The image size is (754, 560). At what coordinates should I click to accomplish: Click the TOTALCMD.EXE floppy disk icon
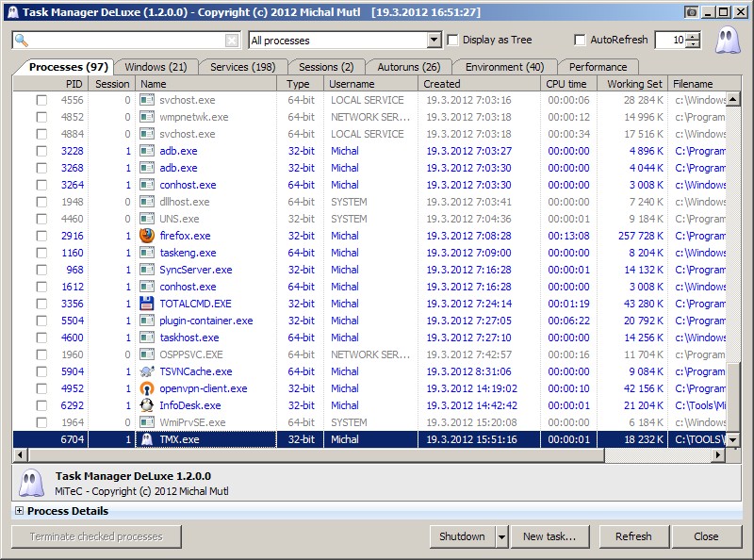[x=146, y=304]
